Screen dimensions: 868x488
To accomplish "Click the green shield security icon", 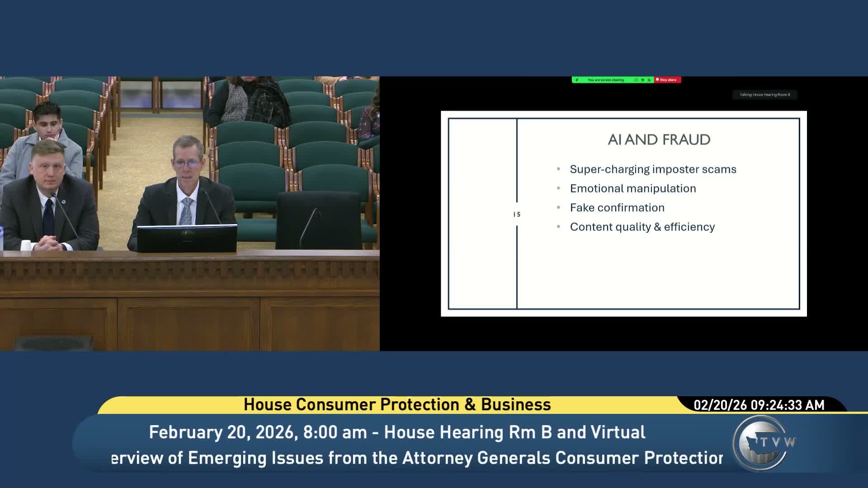I will [642, 80].
